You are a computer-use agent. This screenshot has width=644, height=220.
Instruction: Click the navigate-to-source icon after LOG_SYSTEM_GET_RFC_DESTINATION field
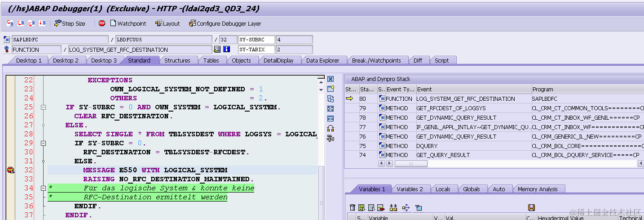(217, 49)
